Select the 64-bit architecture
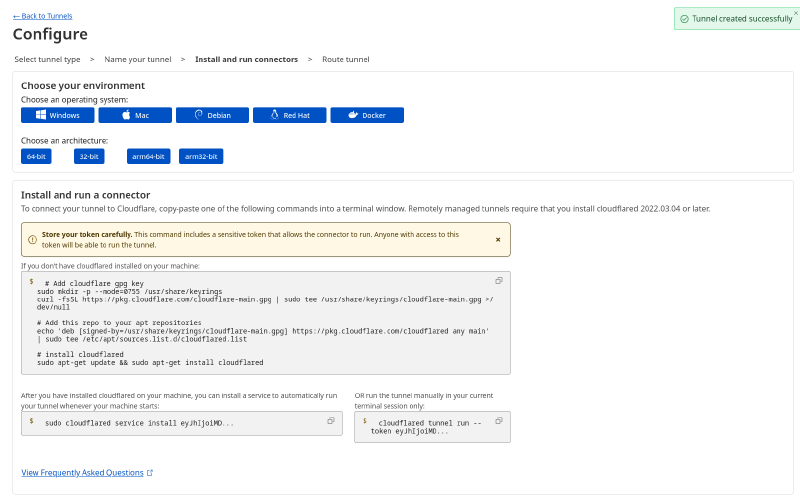 tap(36, 156)
